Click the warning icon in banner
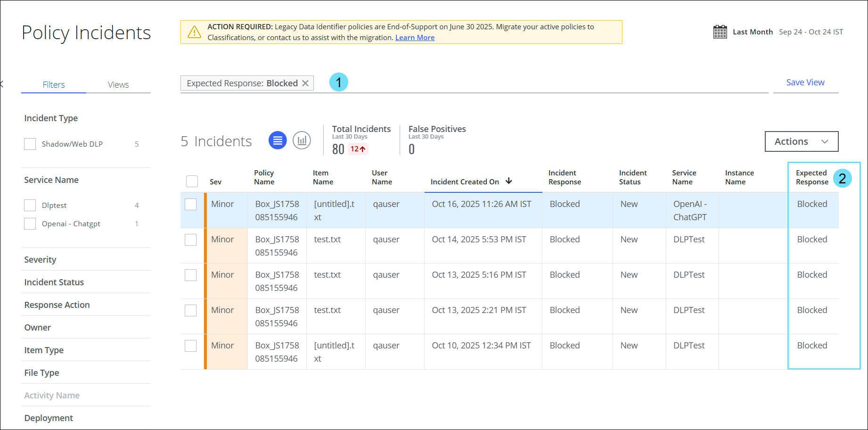The image size is (868, 430). [194, 32]
